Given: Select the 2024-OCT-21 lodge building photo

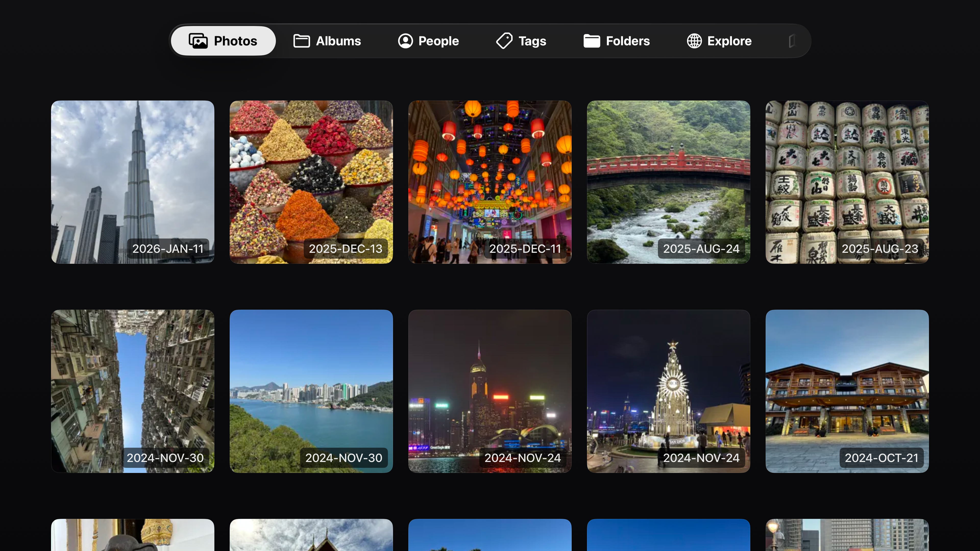Looking at the screenshot, I should point(847,391).
